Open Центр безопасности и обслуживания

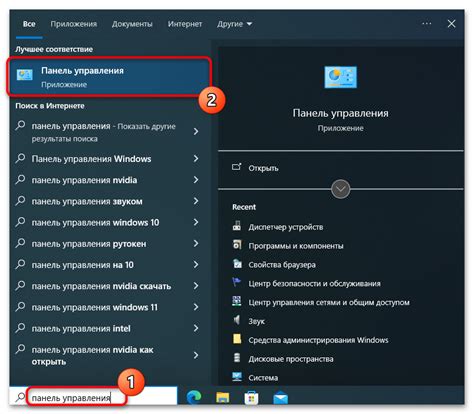pyautogui.click(x=314, y=284)
